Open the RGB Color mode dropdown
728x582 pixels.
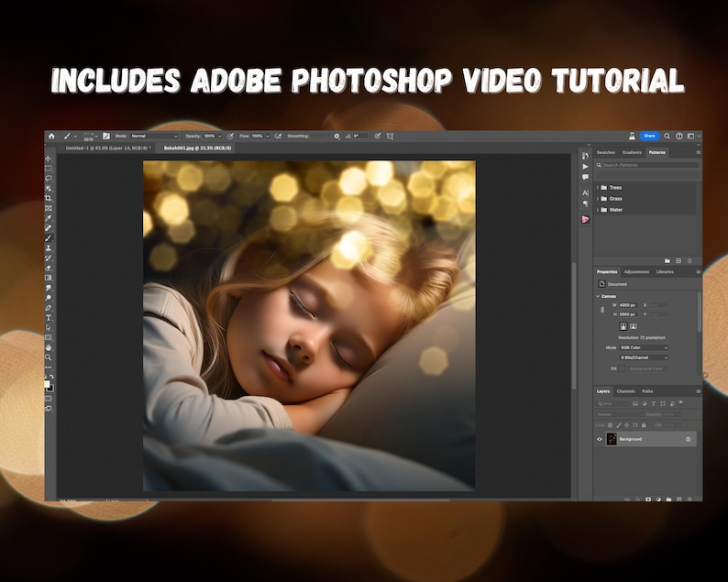coord(644,347)
